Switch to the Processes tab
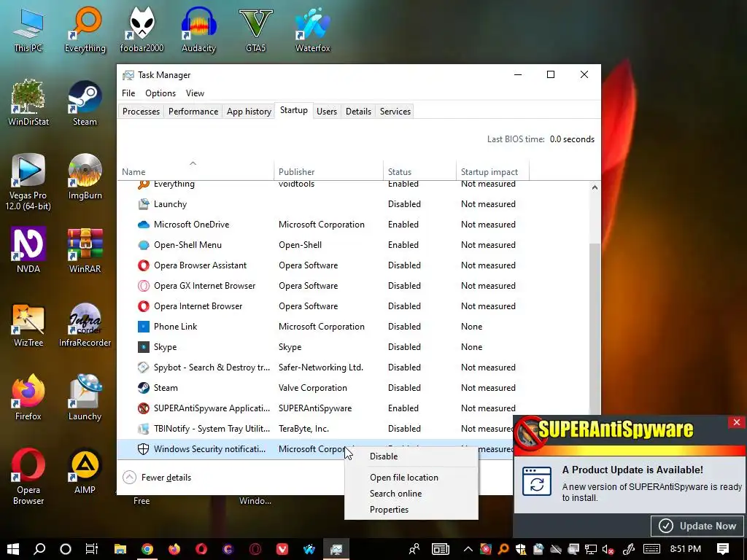 [x=141, y=112]
